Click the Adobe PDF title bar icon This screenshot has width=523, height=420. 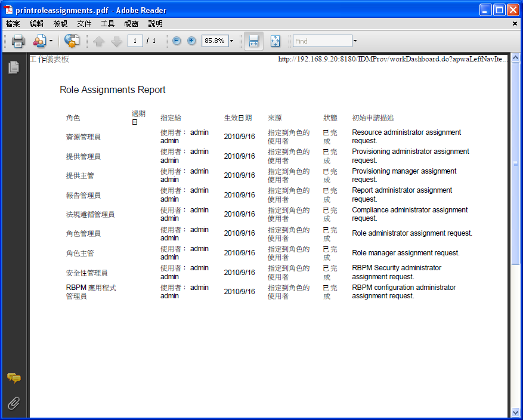click(x=8, y=10)
